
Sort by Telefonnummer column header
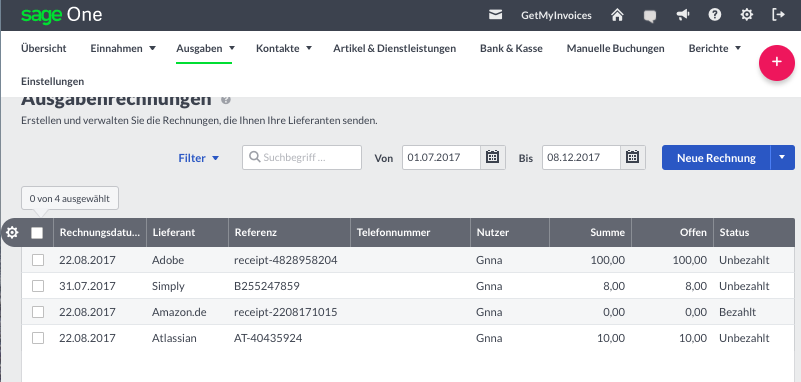click(x=411, y=232)
